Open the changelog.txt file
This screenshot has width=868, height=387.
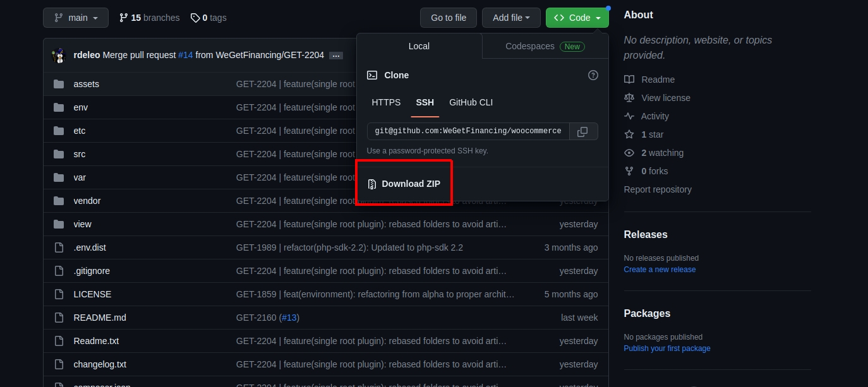100,364
